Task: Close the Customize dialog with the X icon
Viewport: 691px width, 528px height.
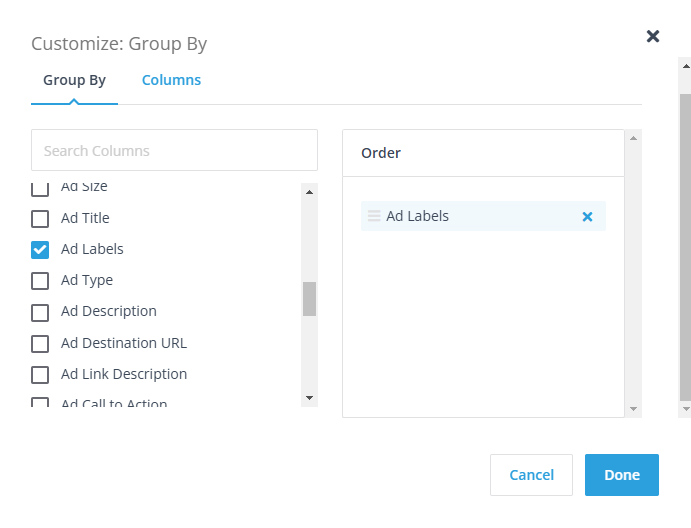Action: point(653,36)
